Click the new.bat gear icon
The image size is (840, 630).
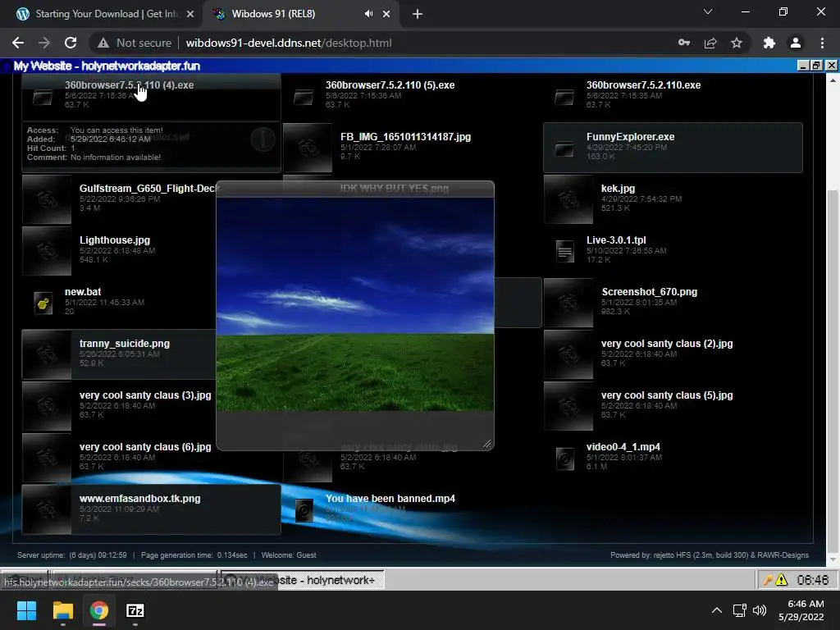(43, 304)
